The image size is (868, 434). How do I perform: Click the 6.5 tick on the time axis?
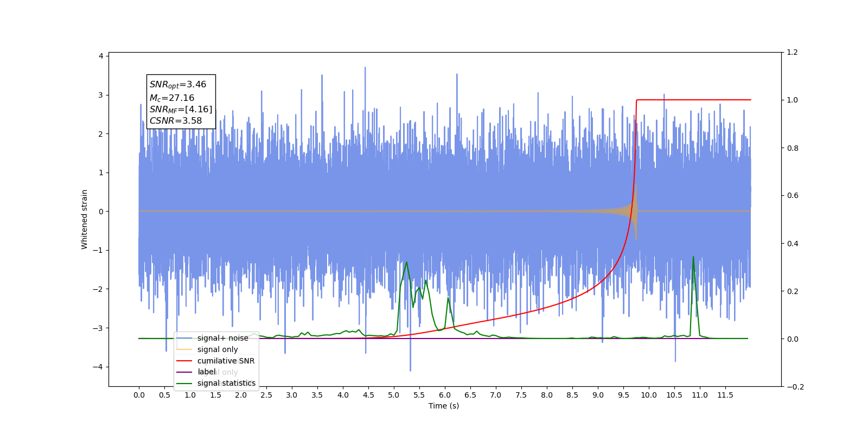470,395
